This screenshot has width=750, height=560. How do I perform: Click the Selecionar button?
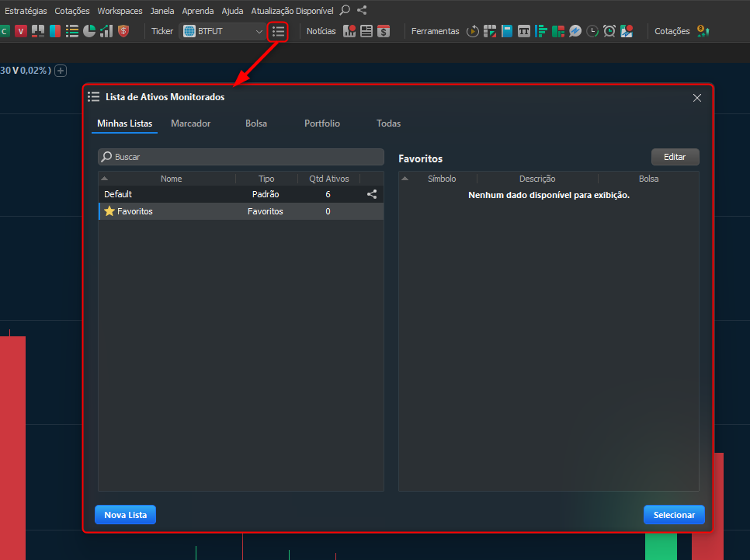pos(674,515)
